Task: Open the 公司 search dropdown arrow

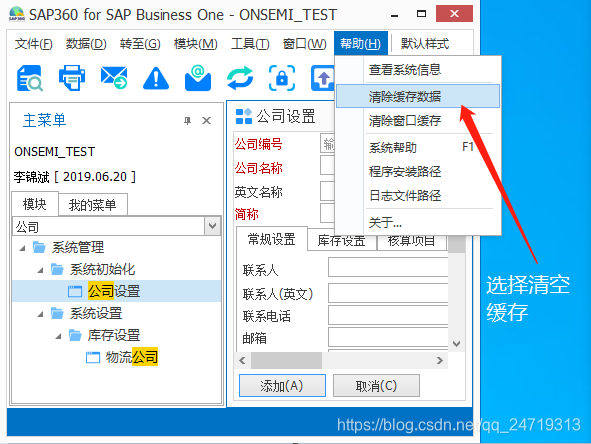Action: (213, 226)
